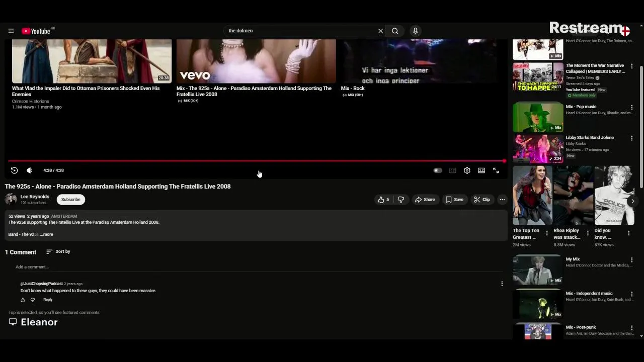Mute the video with speaker icon

(x=29, y=170)
